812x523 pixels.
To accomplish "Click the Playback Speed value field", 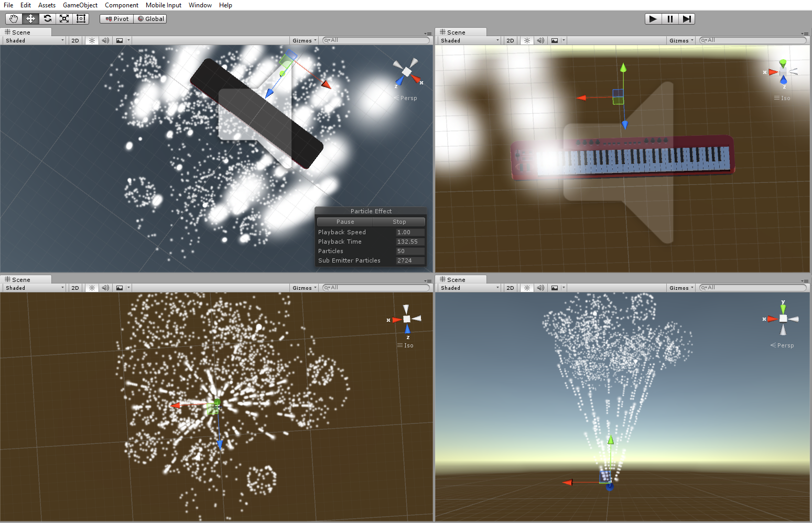I will tap(410, 232).
